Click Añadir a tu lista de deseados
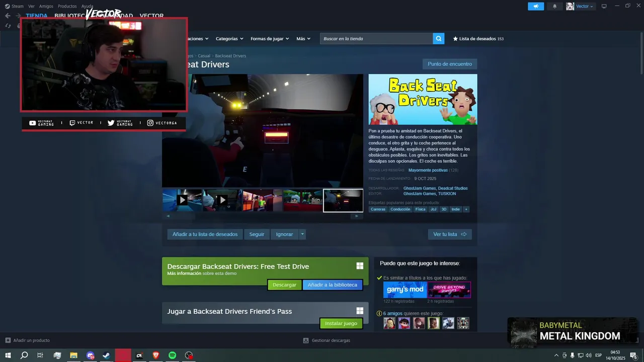This screenshot has height=362, width=644. (205, 234)
